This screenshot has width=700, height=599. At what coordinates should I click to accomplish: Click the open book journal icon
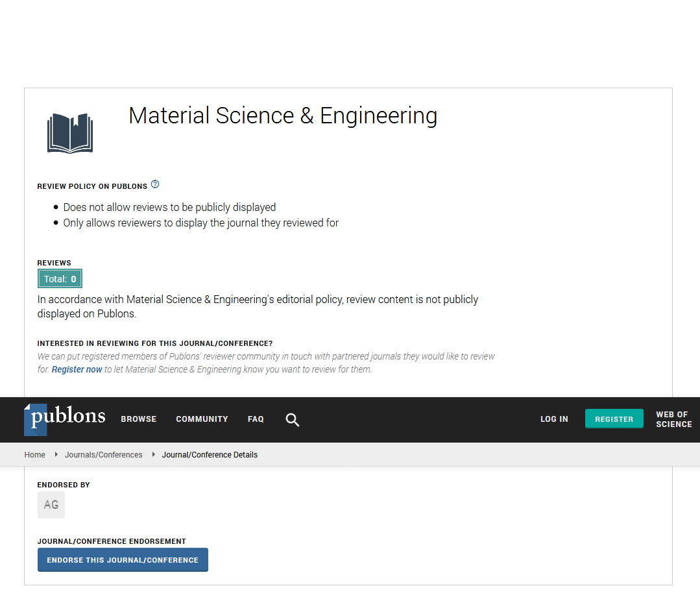(x=70, y=133)
